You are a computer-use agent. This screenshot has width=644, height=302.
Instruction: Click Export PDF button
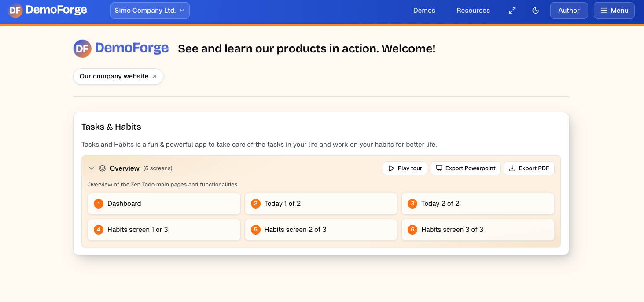(x=529, y=168)
